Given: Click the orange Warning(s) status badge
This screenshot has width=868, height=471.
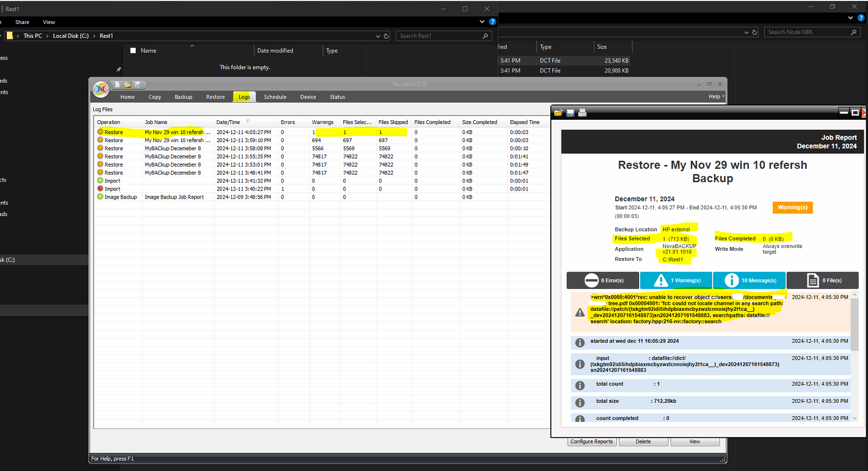Looking at the screenshot, I should coord(792,208).
